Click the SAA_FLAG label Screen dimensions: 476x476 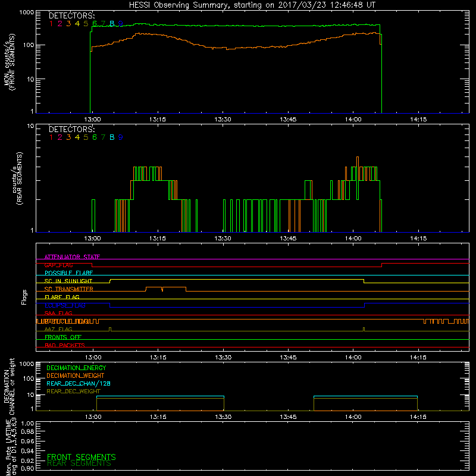58,313
